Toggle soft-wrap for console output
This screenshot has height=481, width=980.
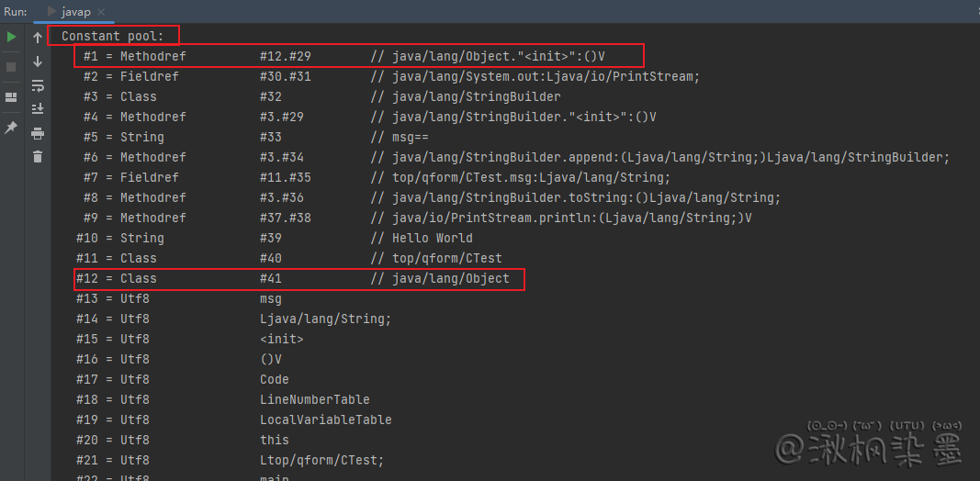[38, 85]
